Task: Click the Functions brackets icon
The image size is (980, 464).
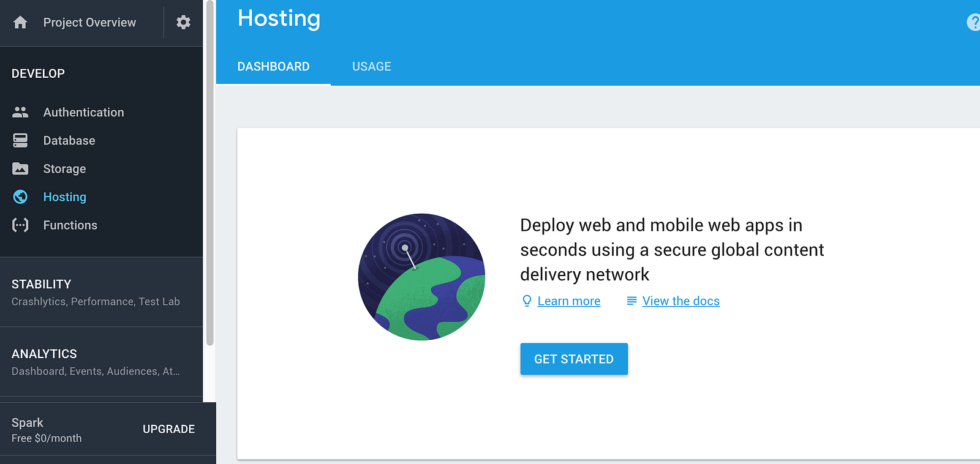Action: tap(20, 225)
